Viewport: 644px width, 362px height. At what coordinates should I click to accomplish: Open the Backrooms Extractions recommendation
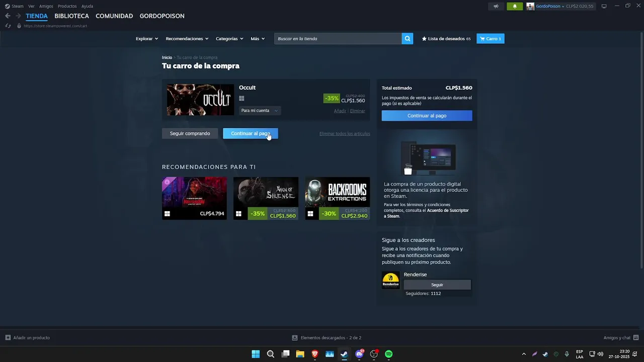[337, 198]
